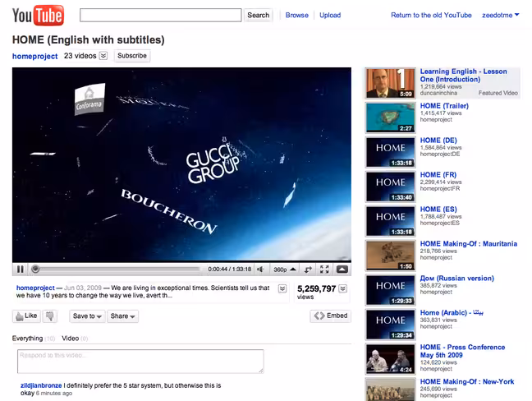Mute the video volume icon
Viewport: 532px width, 401px height.
tap(260, 270)
